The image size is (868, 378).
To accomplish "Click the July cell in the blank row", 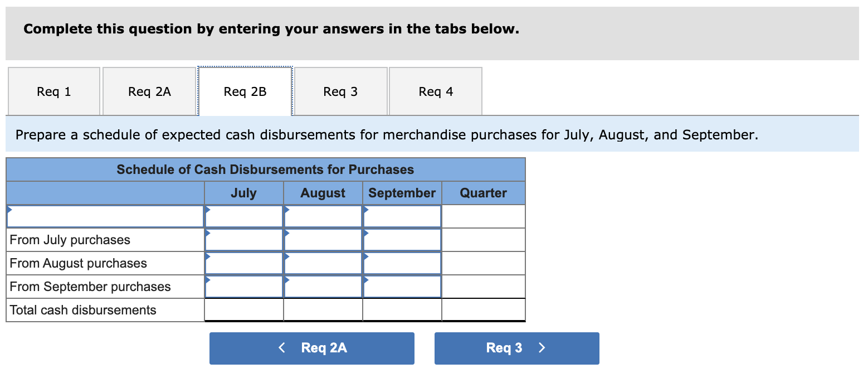I will (244, 216).
